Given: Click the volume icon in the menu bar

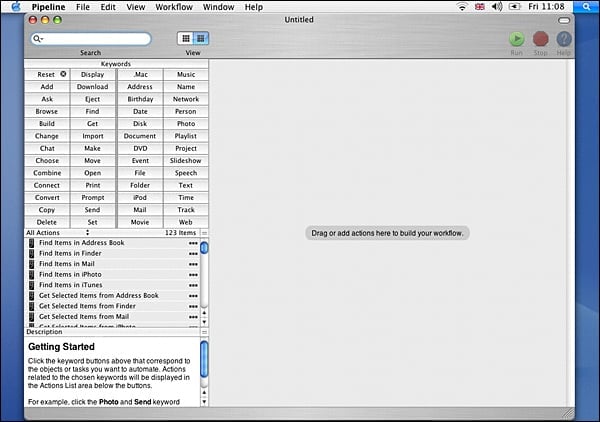Looking at the screenshot, I should 497,7.
